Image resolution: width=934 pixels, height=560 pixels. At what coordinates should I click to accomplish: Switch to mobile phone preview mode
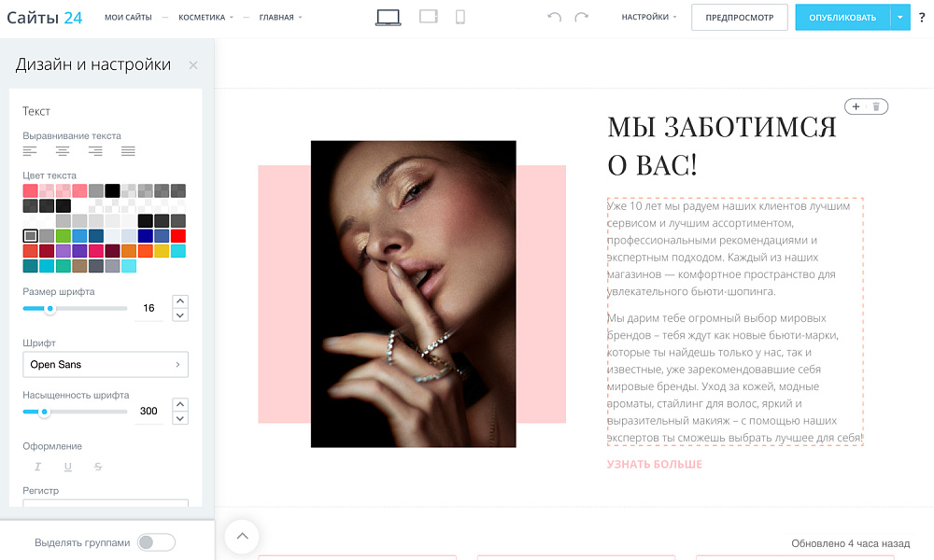(x=460, y=16)
